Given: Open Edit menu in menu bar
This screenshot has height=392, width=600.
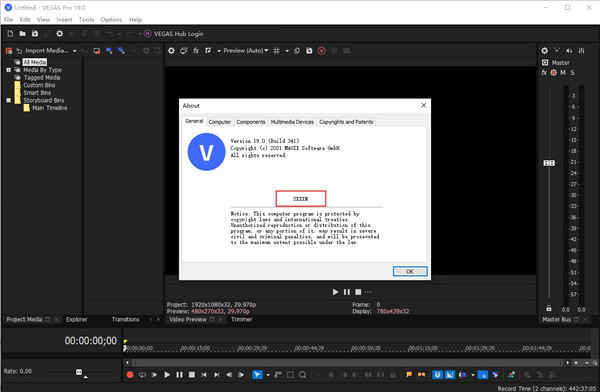Looking at the screenshot, I should tap(25, 20).
